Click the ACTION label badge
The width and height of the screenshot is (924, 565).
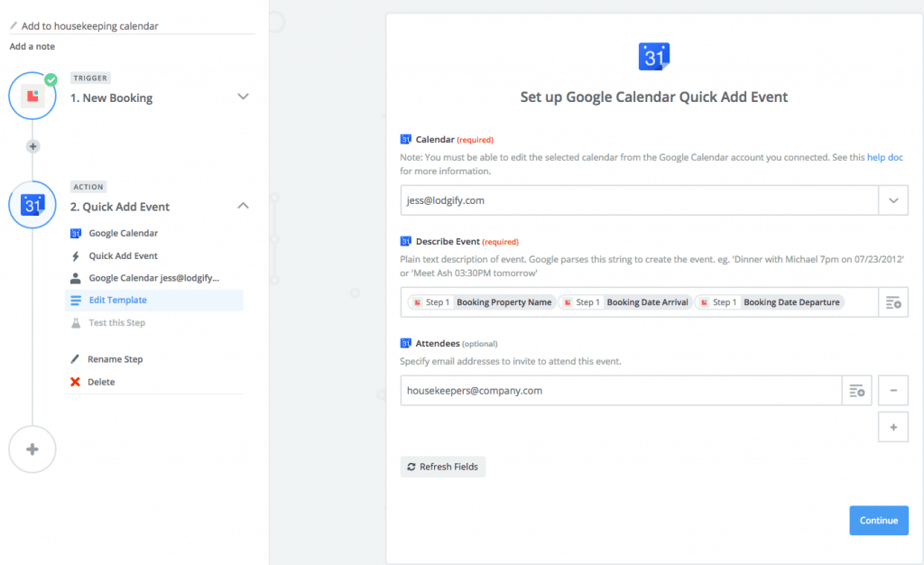pos(88,187)
